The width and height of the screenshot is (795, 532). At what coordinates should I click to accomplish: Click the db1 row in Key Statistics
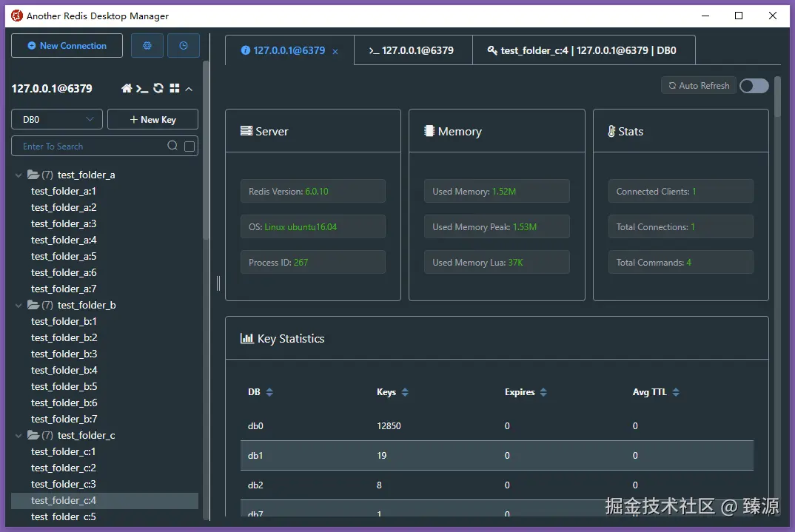click(x=497, y=455)
